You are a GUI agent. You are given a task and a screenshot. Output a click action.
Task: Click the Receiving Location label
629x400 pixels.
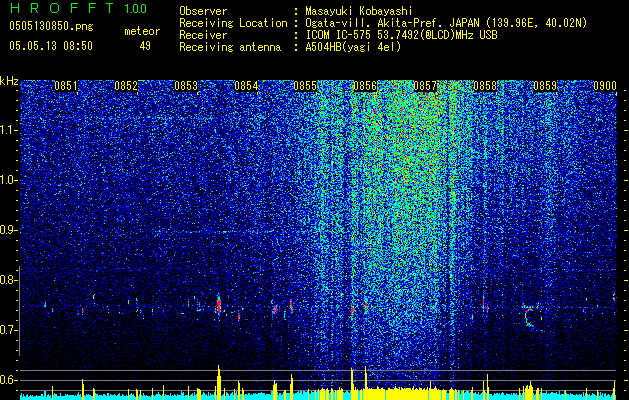pyautogui.click(x=233, y=23)
